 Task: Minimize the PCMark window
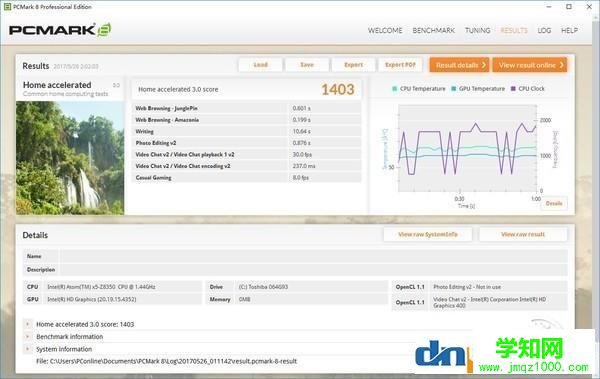[x=549, y=7]
